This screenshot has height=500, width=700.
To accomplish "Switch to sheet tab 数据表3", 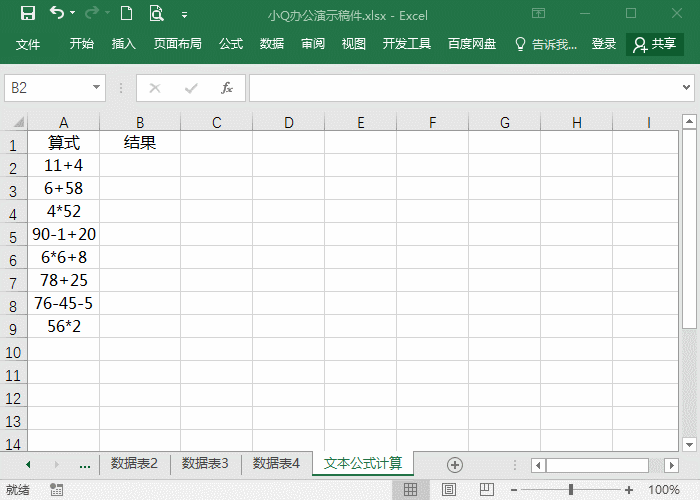I will click(205, 464).
